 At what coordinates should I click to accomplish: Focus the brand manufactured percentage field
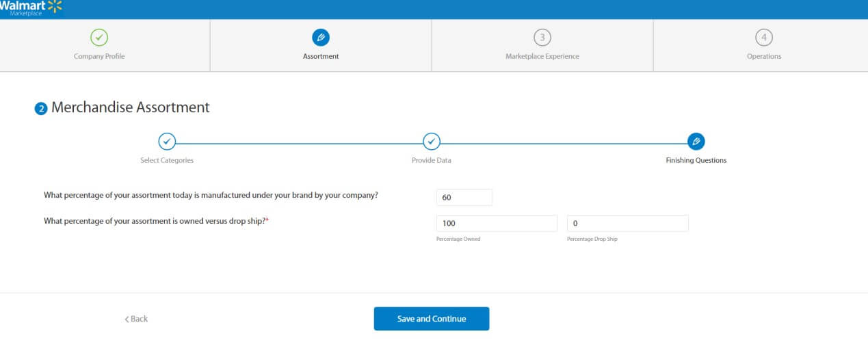pos(464,197)
